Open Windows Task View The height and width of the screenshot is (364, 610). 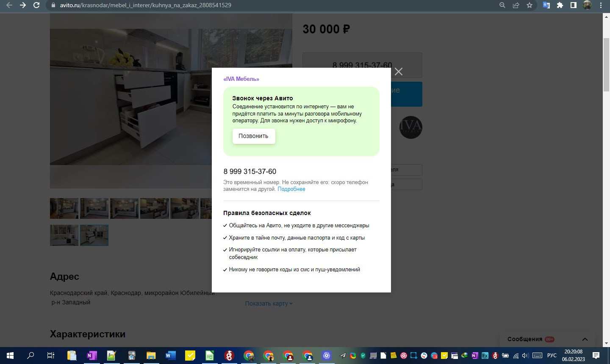click(x=51, y=356)
